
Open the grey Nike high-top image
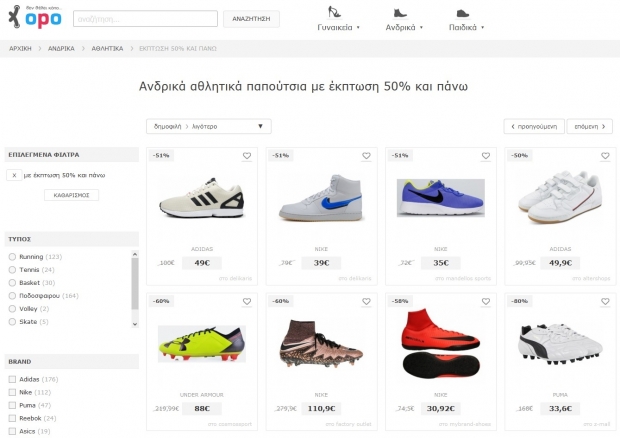point(321,198)
